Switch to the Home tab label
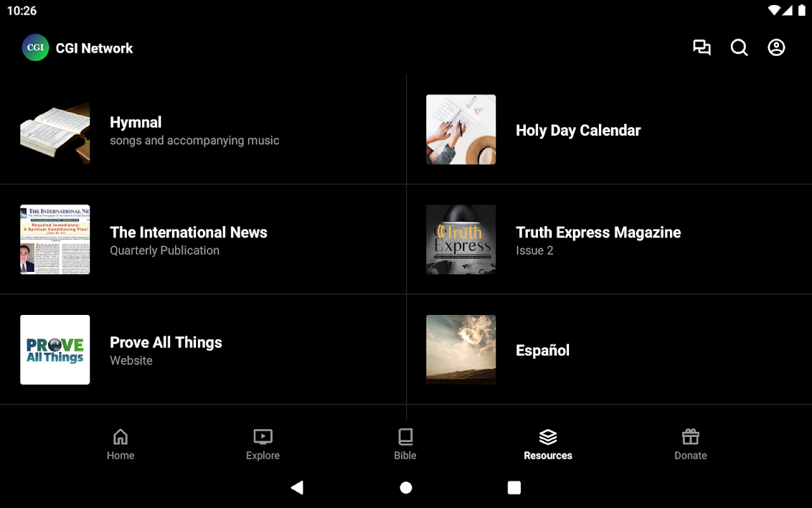The height and width of the screenshot is (508, 812). [x=121, y=455]
